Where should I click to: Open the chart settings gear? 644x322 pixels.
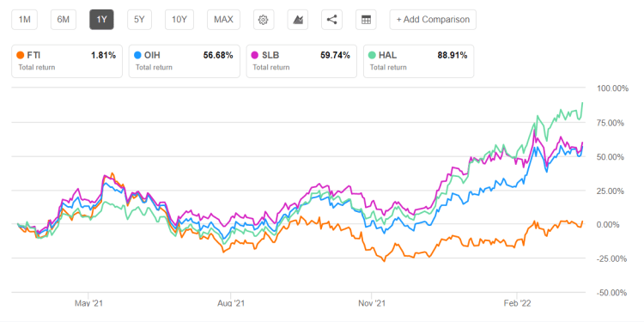click(264, 20)
